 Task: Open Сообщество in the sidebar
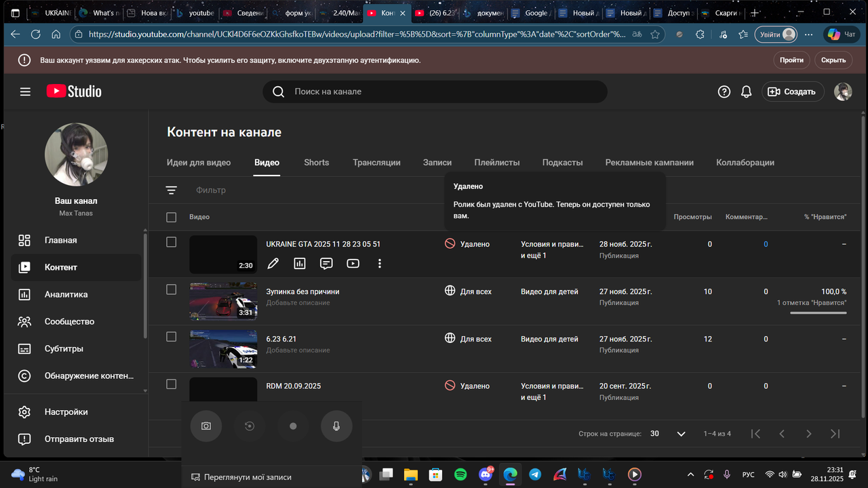pyautogui.click(x=76, y=322)
